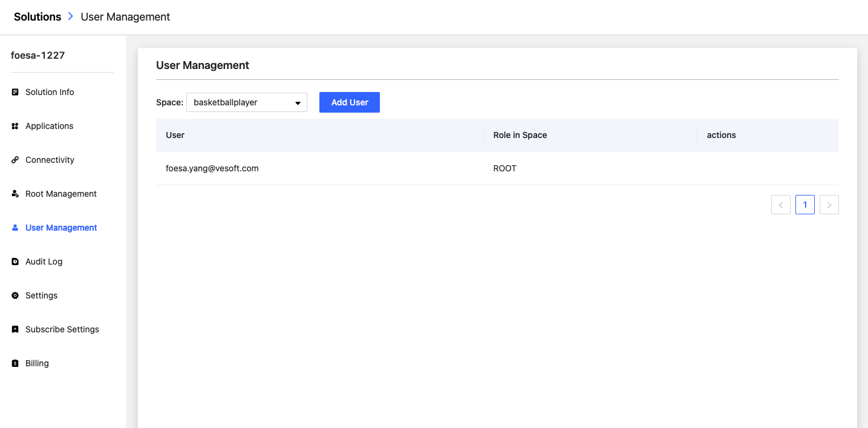
Task: Click the User Management panel heading
Action: click(x=203, y=65)
